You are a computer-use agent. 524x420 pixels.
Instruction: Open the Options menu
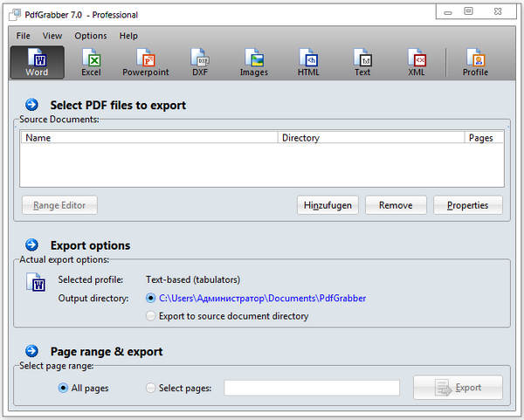91,36
